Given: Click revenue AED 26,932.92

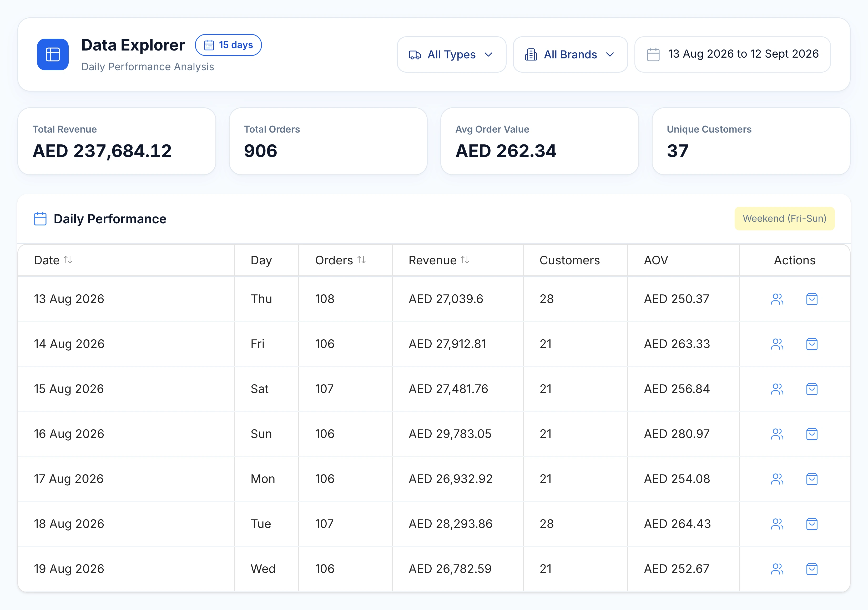Looking at the screenshot, I should coord(450,479).
